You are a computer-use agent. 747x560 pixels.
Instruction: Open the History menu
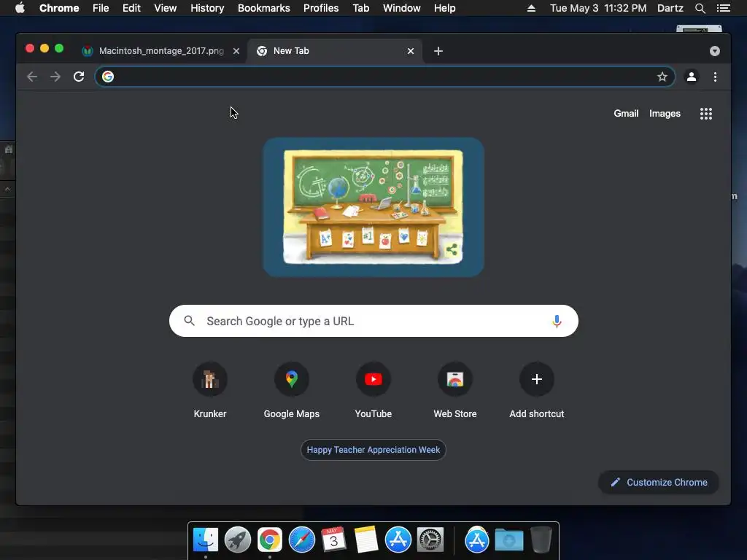pos(207,8)
